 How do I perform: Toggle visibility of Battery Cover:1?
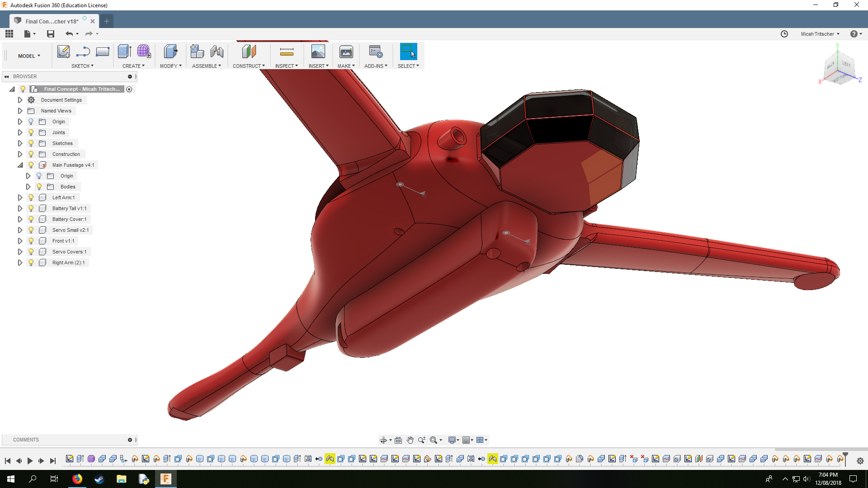tap(31, 219)
